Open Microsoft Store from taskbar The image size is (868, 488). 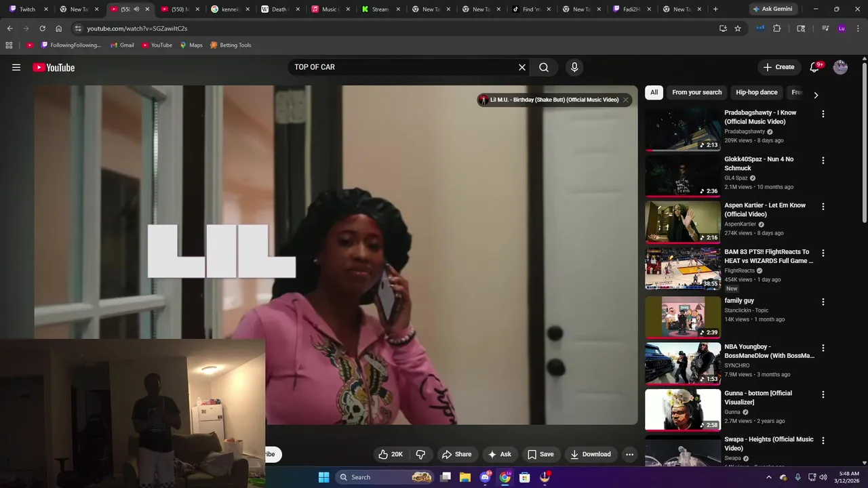(524, 477)
